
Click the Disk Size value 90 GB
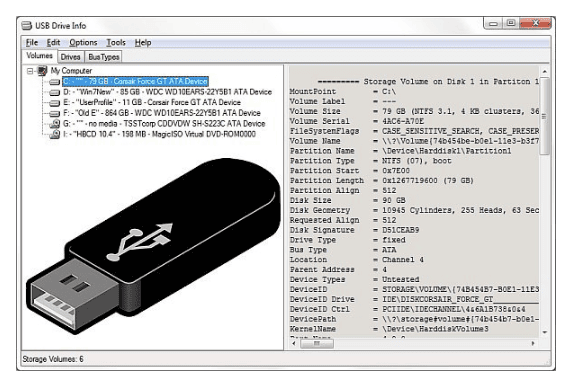tap(393, 201)
